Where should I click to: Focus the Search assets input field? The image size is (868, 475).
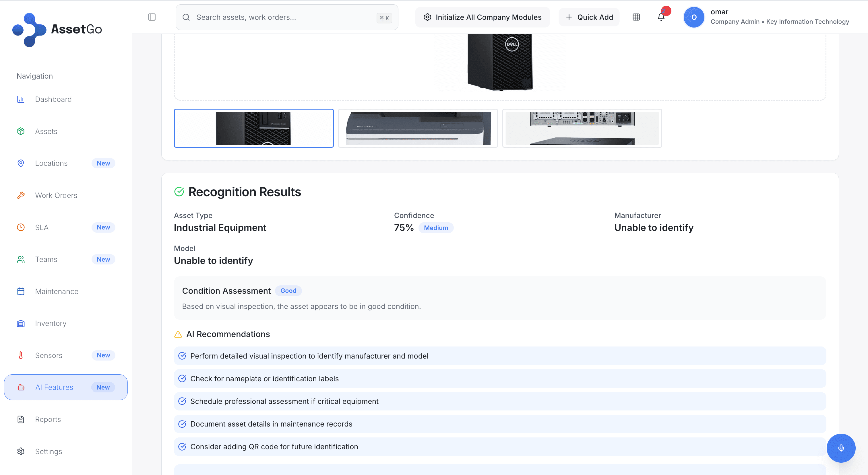coord(283,17)
